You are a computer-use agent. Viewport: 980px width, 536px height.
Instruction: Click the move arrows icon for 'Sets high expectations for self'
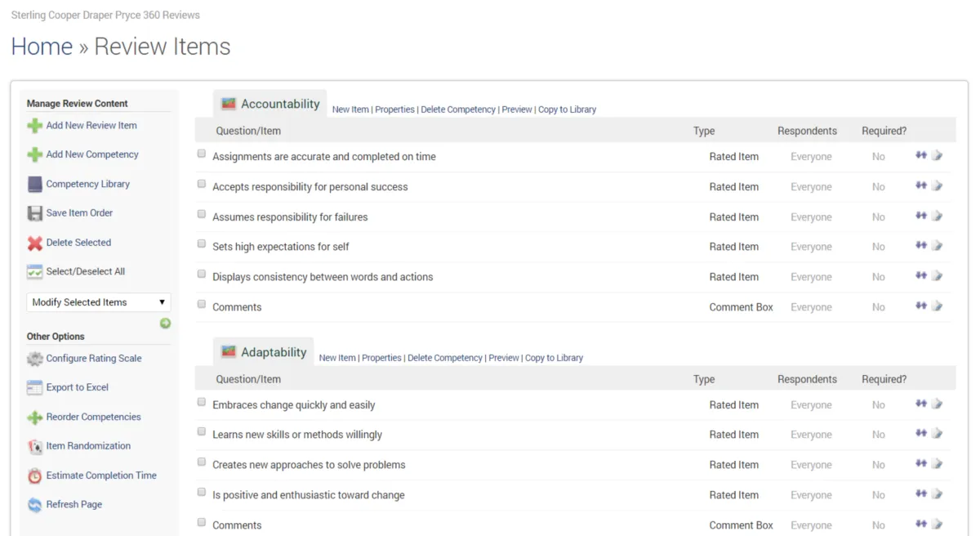point(920,245)
